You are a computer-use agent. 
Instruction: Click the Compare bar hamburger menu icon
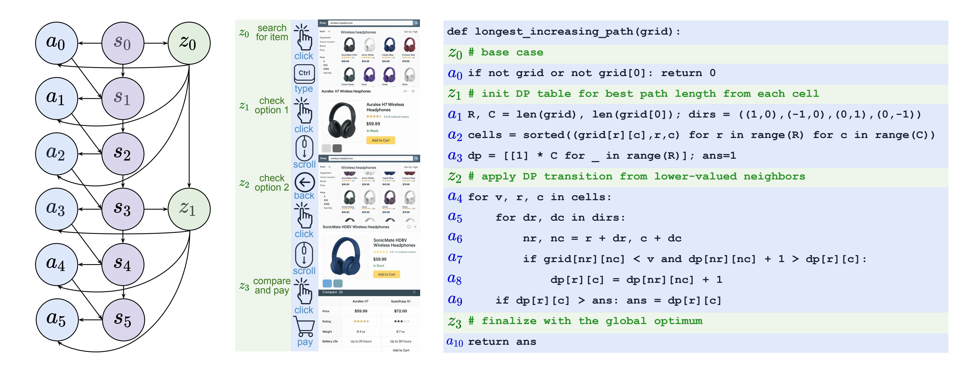pos(414,292)
